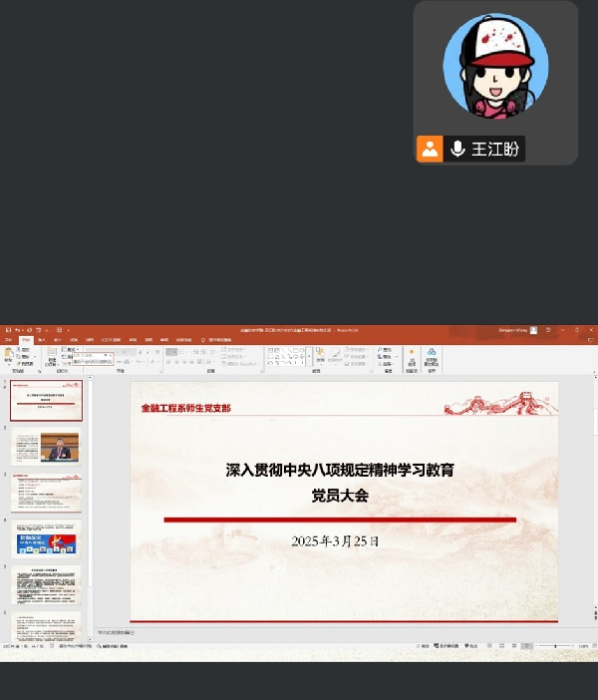Click the orange contact icon beside 王江盼
Viewport: 598px width, 700px height.
[430, 150]
